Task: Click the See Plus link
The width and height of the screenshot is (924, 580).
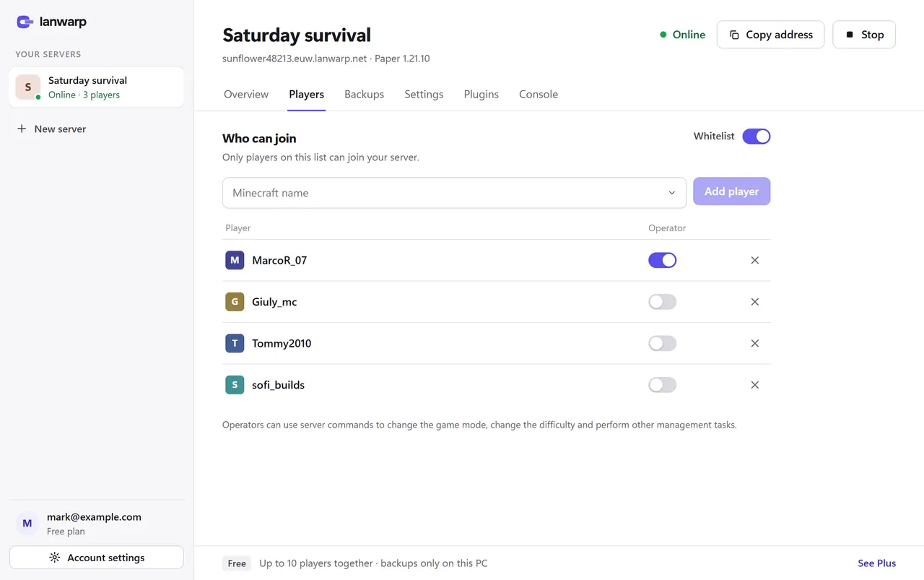Action: pos(876,563)
